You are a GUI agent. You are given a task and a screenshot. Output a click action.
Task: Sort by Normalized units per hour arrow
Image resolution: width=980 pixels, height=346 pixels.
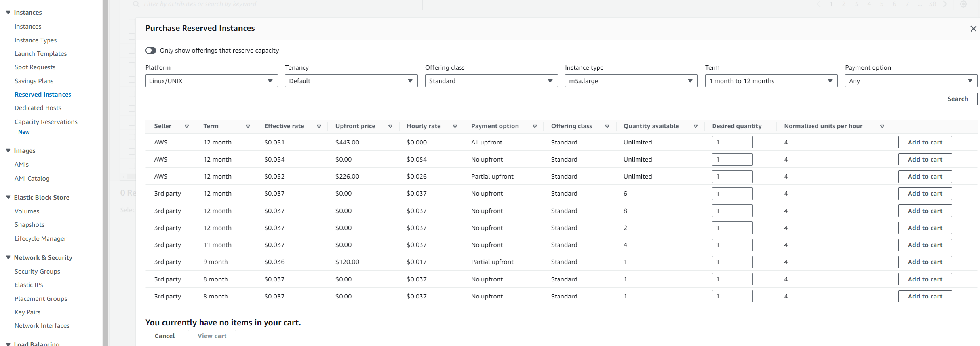882,126
